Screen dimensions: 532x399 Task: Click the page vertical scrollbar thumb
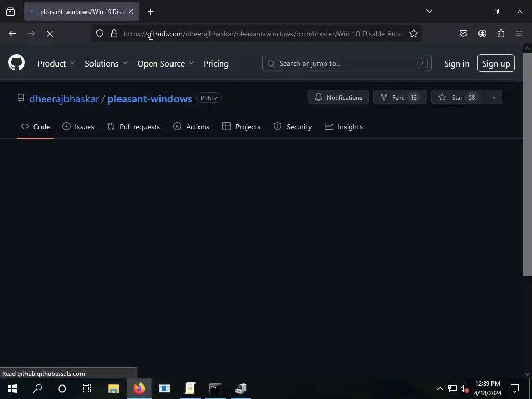pyautogui.click(x=527, y=165)
